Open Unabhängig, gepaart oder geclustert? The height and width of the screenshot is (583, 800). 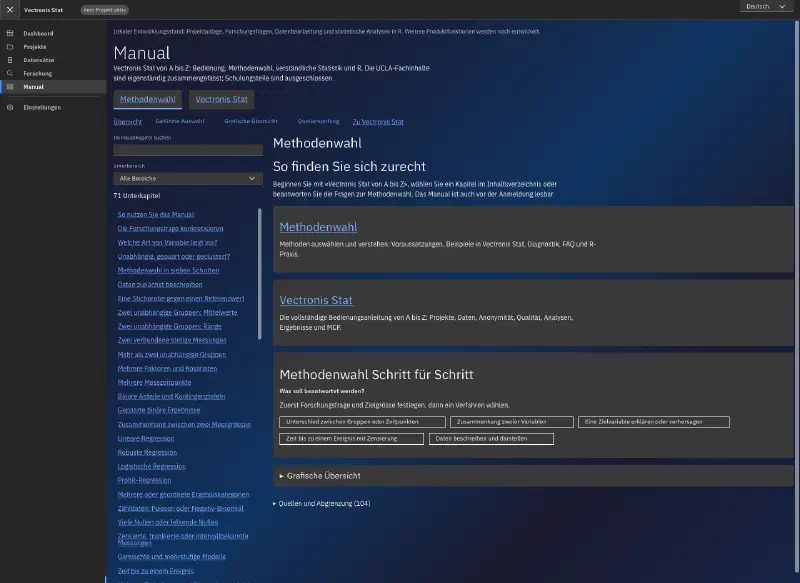pos(173,257)
